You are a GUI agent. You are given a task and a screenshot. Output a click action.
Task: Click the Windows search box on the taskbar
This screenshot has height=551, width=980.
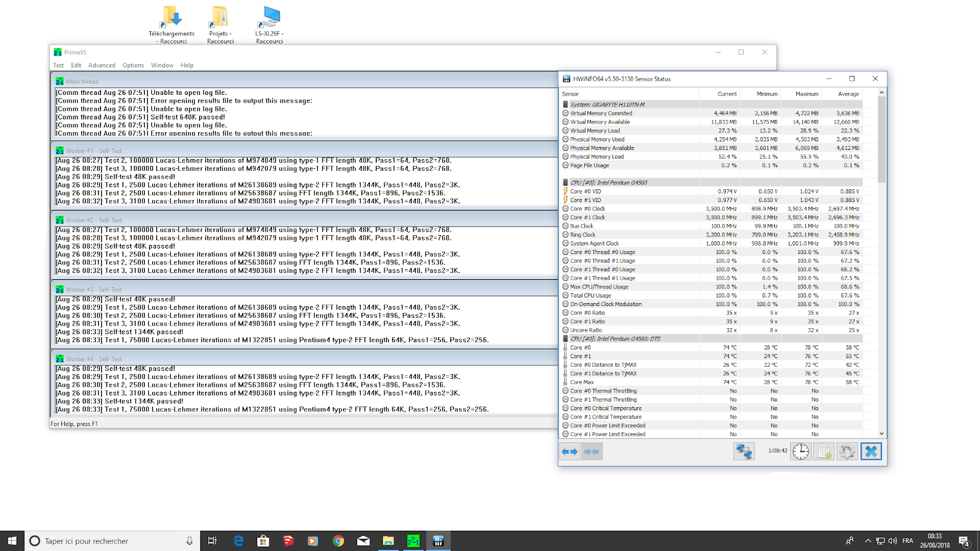point(111,541)
